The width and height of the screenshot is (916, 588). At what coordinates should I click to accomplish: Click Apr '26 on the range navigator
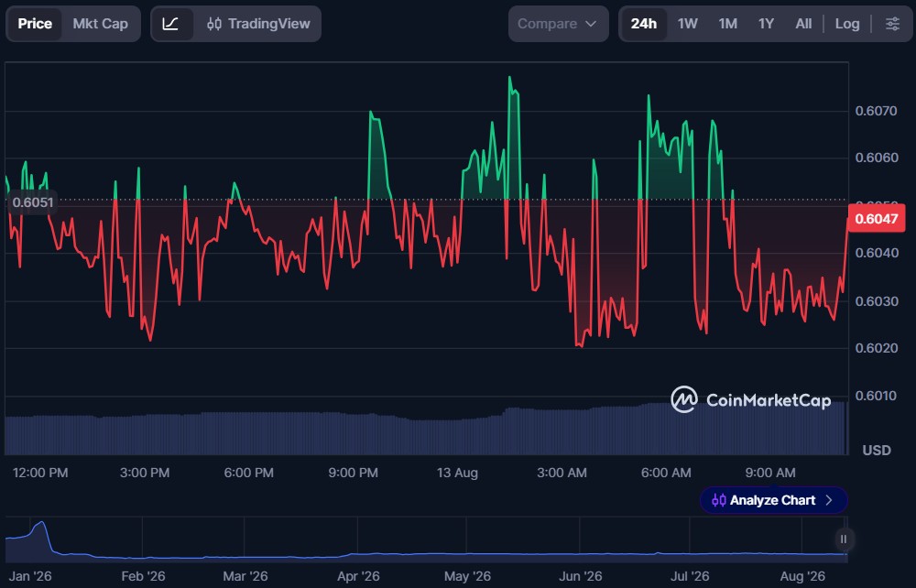coord(359,576)
